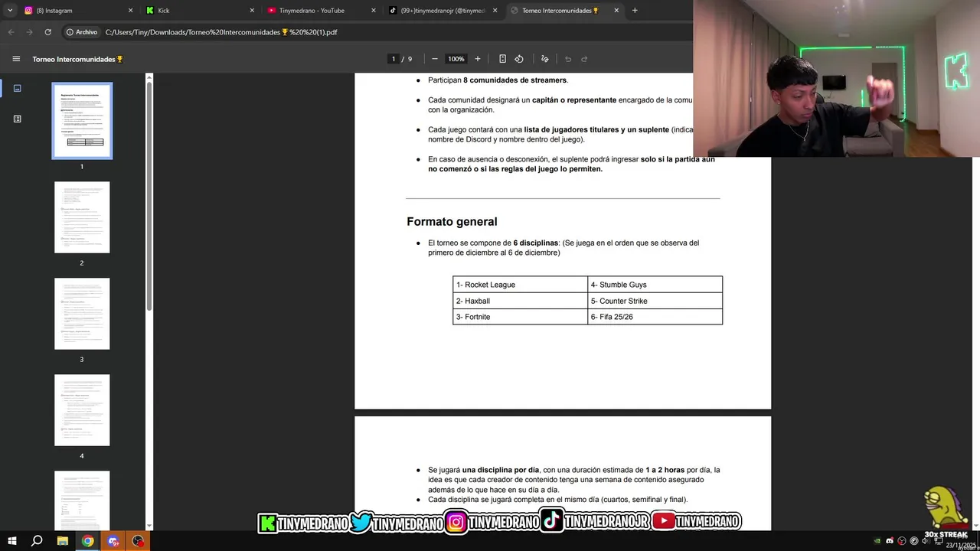The height and width of the screenshot is (551, 980).
Task: Rotate the PDF counterclockwise
Action: [519, 59]
